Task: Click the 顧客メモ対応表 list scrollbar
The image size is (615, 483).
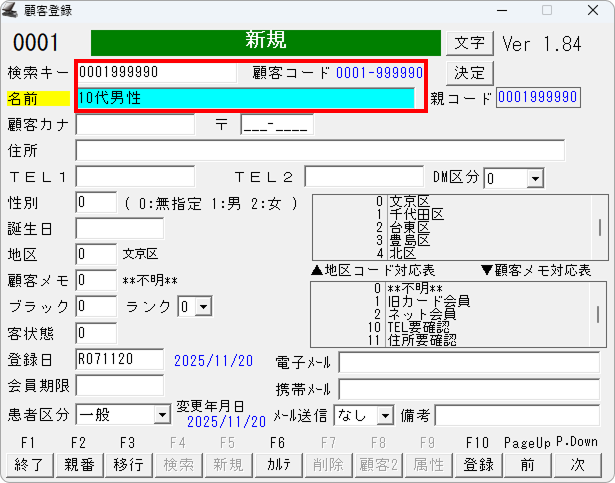Action: pyautogui.click(x=599, y=312)
